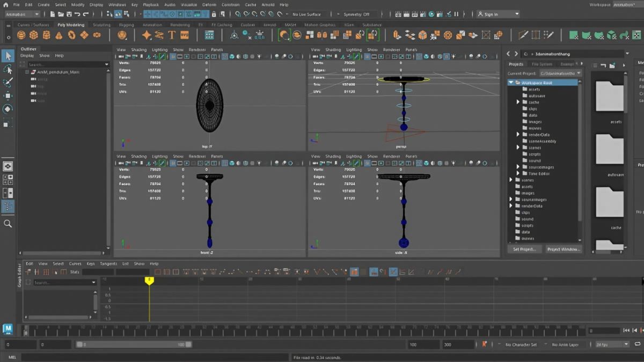This screenshot has height=362, width=644.
Task: Collapse the Workspace Root tree node
Action: point(511,83)
